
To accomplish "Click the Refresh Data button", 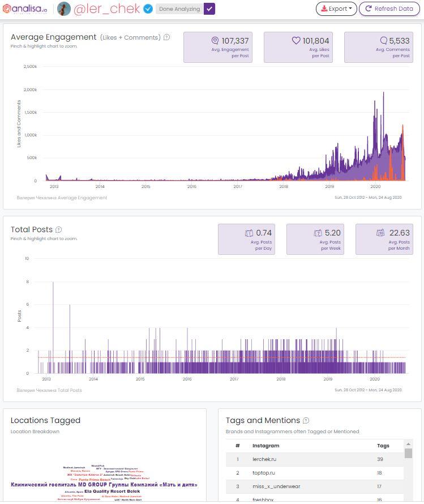I will click(389, 8).
